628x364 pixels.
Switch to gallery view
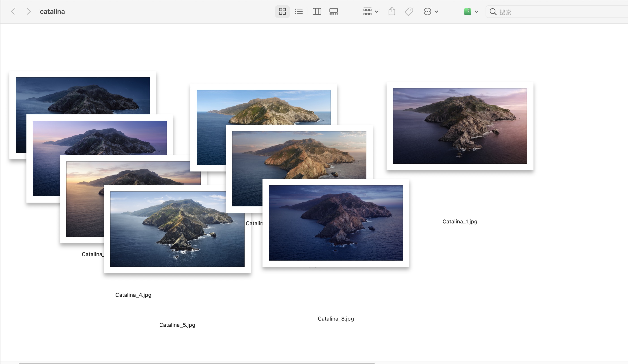point(333,11)
